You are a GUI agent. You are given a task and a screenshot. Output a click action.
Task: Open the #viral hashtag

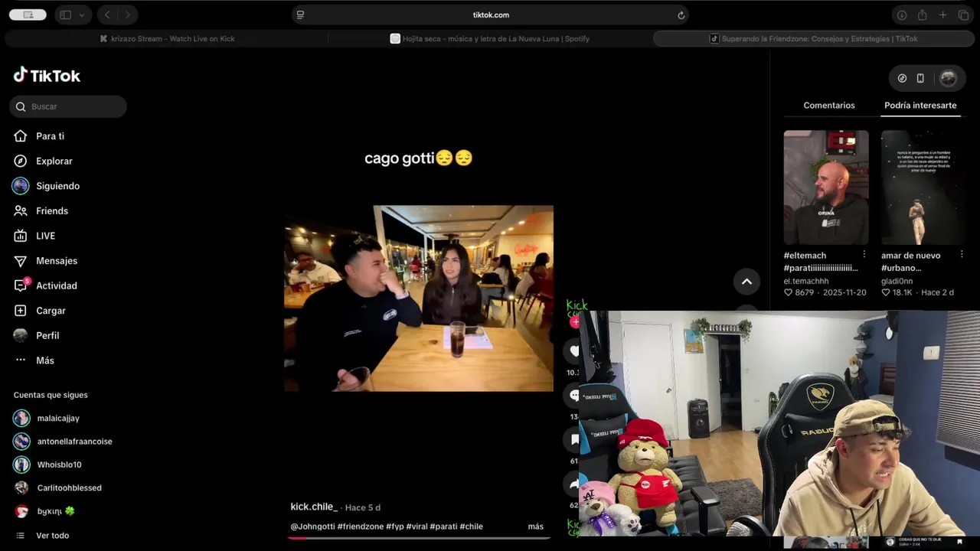pyautogui.click(x=416, y=527)
